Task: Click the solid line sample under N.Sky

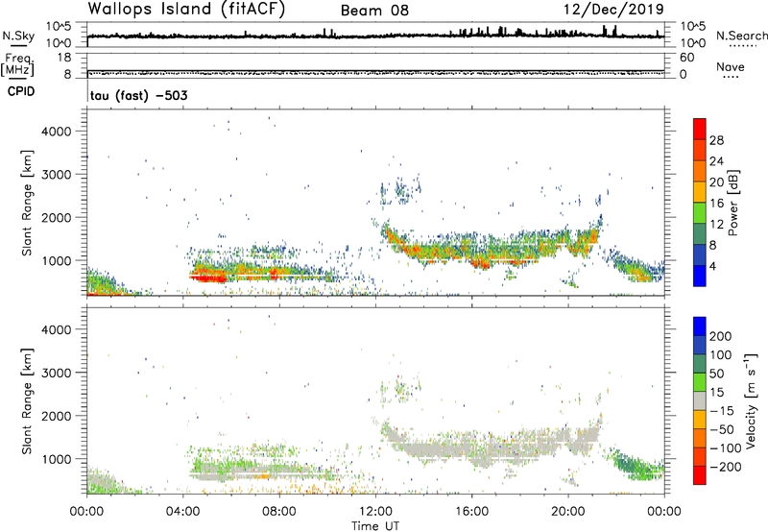Action: tap(18, 45)
